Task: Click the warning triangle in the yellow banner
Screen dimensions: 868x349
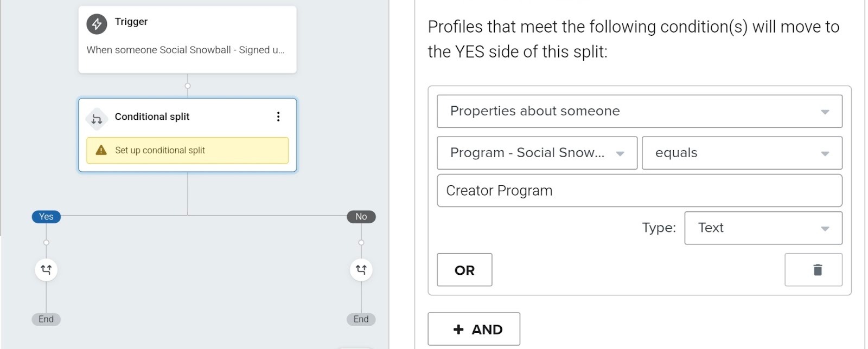Action: (x=100, y=150)
